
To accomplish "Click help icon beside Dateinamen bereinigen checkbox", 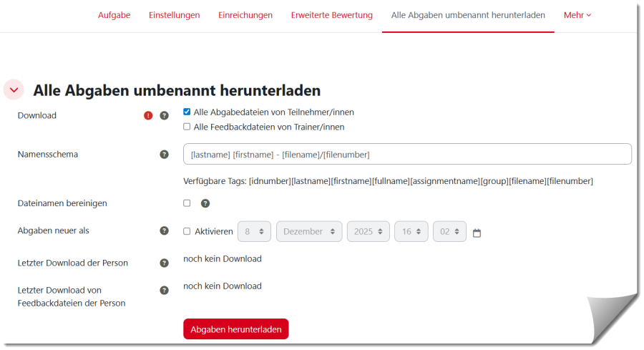I will coord(205,203).
